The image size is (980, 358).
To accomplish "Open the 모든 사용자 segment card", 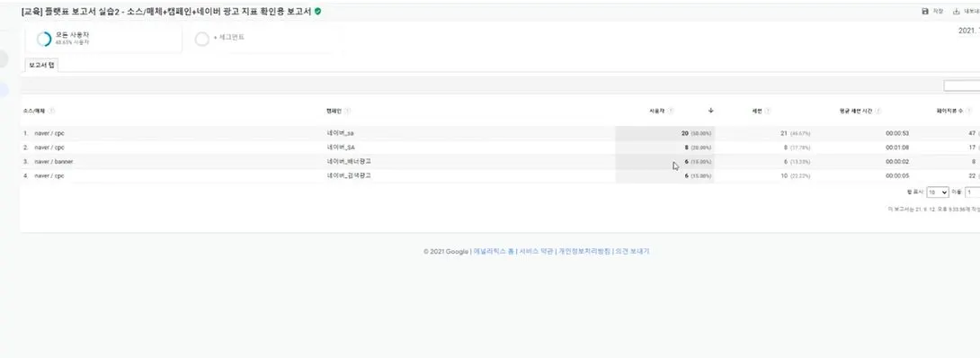I will tap(103, 39).
